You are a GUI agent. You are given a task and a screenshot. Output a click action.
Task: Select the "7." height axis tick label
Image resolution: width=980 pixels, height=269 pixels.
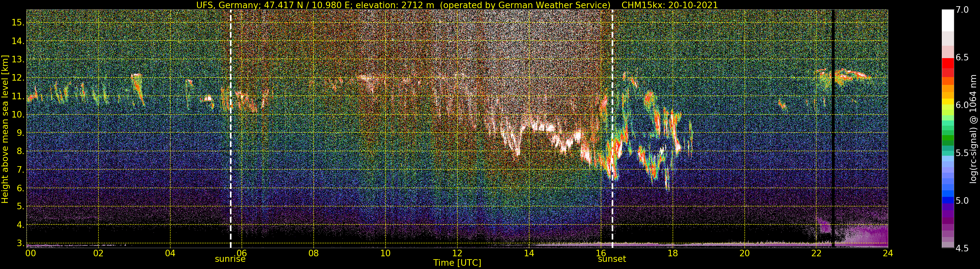tap(21, 169)
